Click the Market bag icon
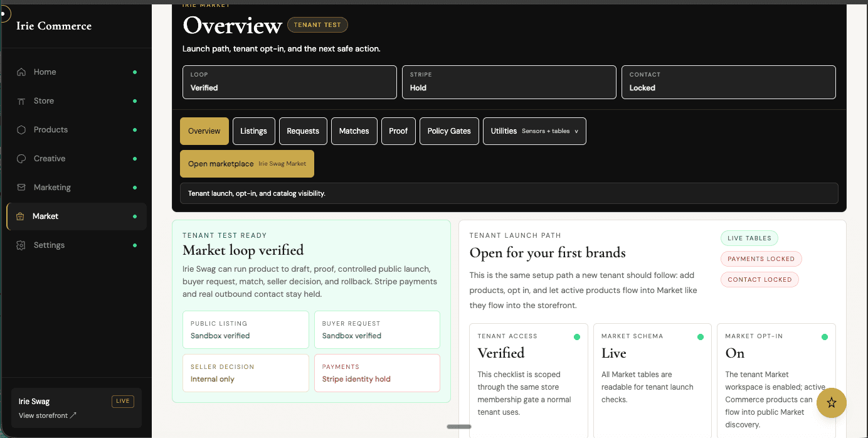 pos(20,216)
